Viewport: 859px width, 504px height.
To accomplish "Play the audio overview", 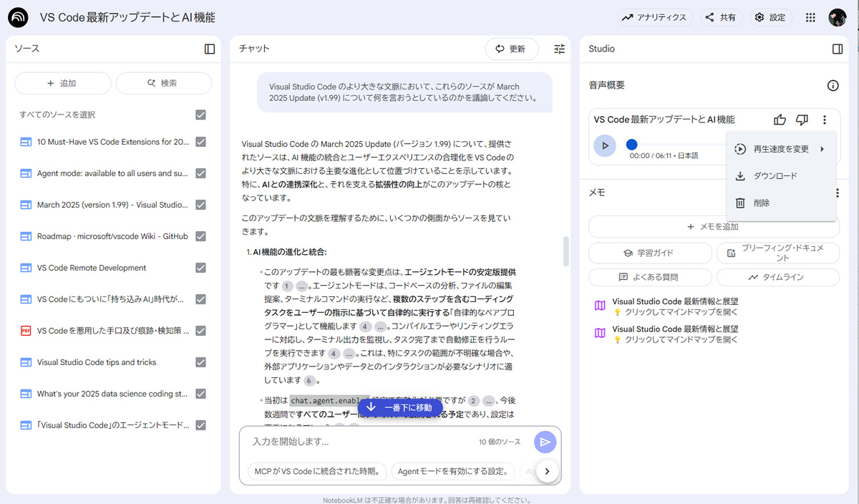I will pyautogui.click(x=605, y=145).
